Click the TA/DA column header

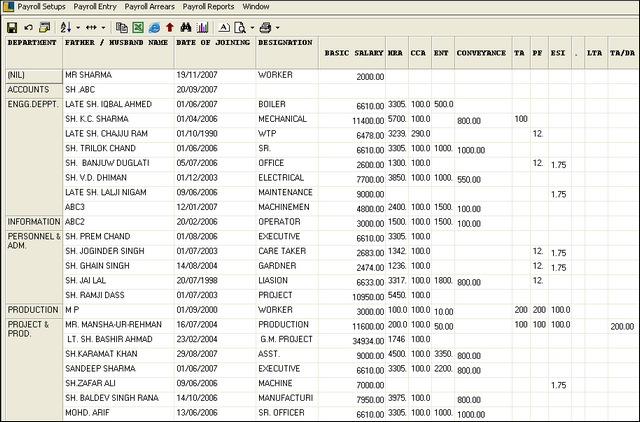(x=623, y=53)
